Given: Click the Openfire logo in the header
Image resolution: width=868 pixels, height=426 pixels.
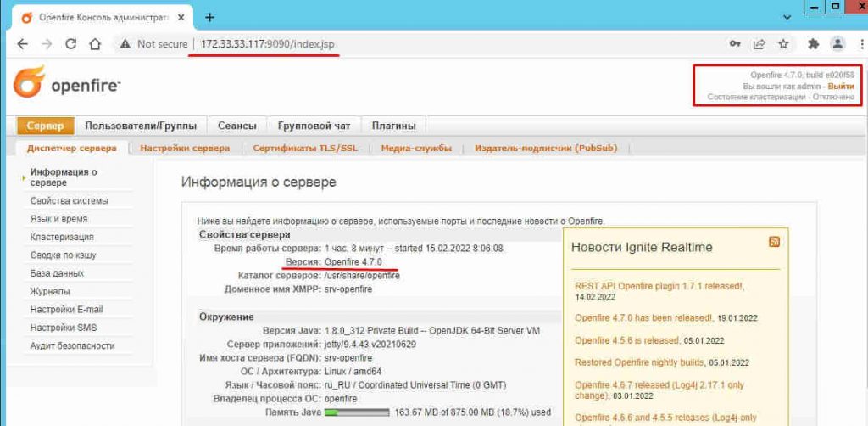Looking at the screenshot, I should [67, 85].
